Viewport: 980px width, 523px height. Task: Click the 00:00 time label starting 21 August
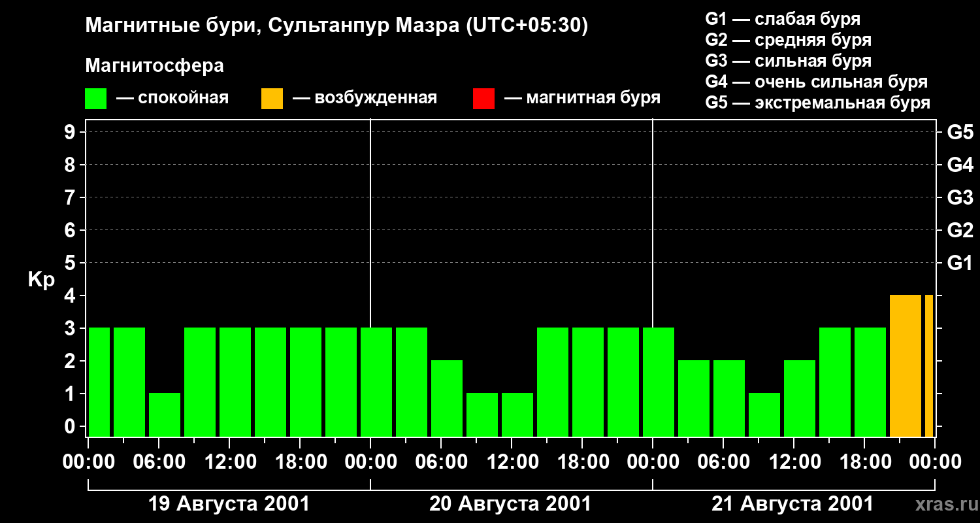(x=653, y=462)
